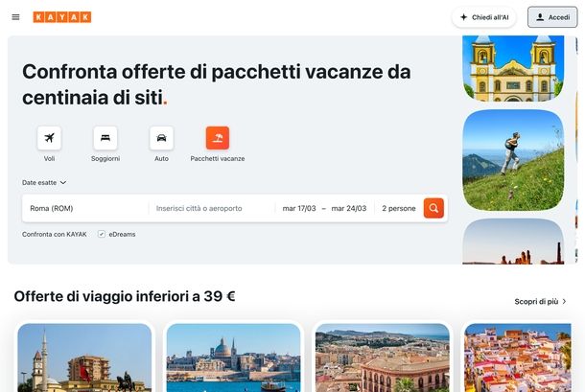The image size is (585, 392).
Task: Click the destination city or airport field
Action: coord(212,209)
